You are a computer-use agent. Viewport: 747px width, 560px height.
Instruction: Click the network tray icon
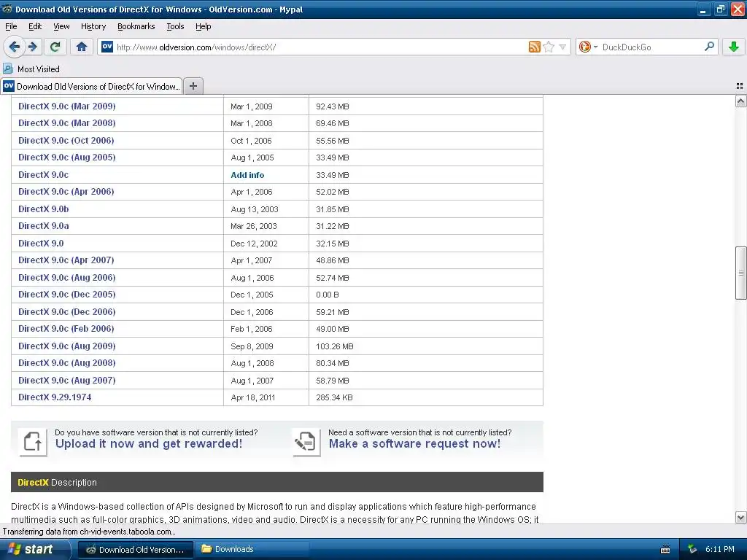[x=692, y=550]
